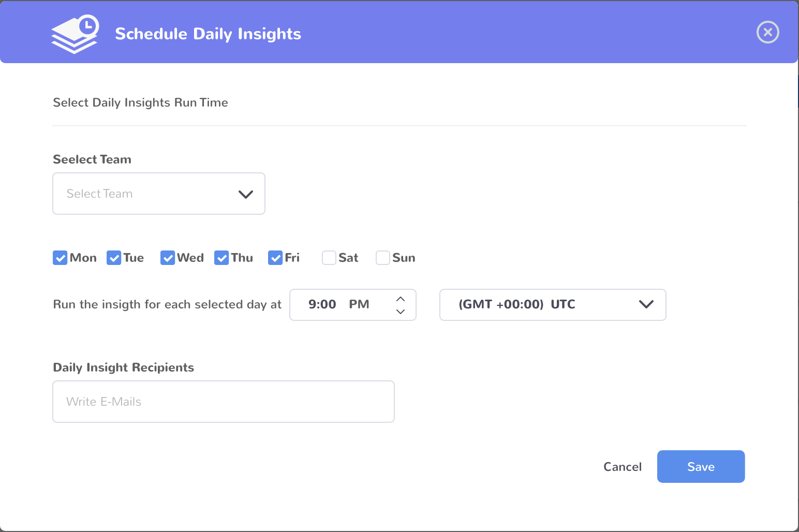The height and width of the screenshot is (532, 799).
Task: Save the daily insights schedule
Action: (701, 467)
